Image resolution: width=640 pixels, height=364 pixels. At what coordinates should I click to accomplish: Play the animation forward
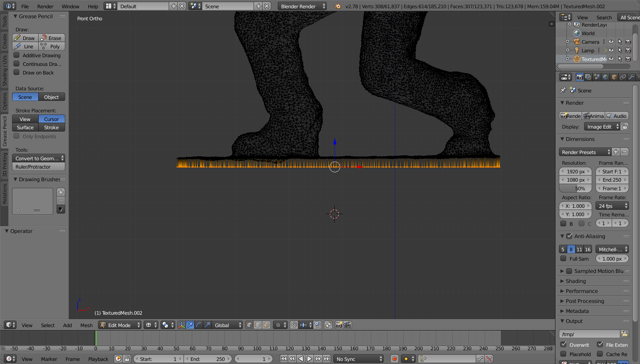point(309,359)
